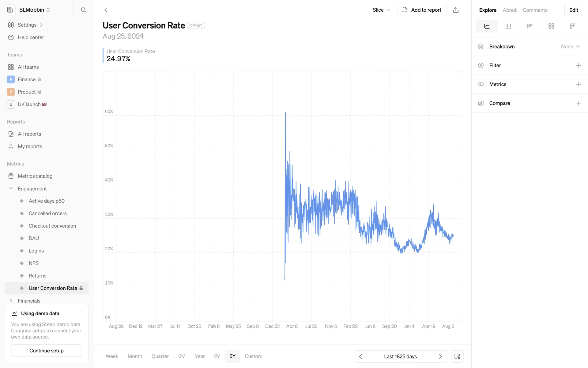Screen dimensions: 588x368
Task: Open the Breakdown None dropdown
Action: [x=570, y=47]
